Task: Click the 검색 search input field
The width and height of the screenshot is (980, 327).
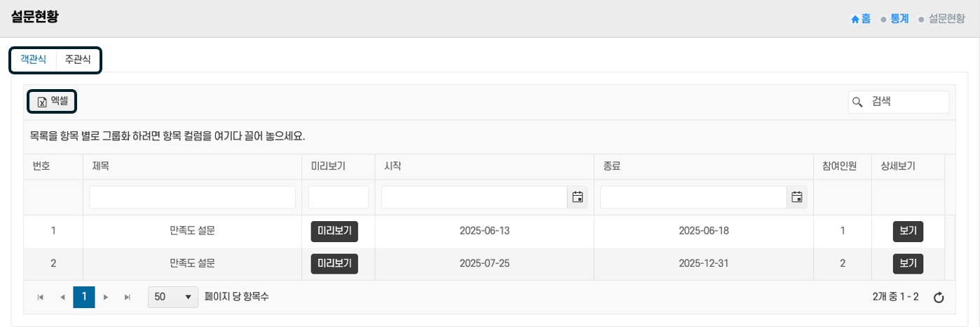Action: tap(907, 102)
